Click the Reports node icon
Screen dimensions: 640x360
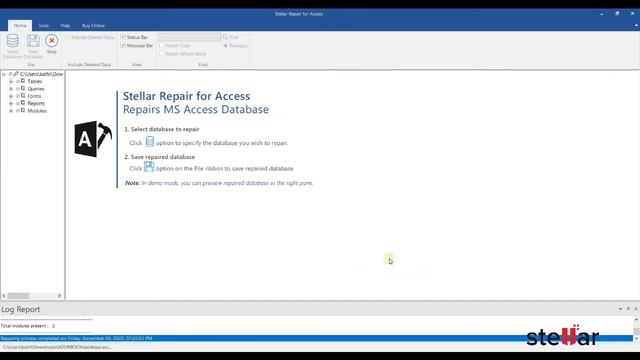23,103
